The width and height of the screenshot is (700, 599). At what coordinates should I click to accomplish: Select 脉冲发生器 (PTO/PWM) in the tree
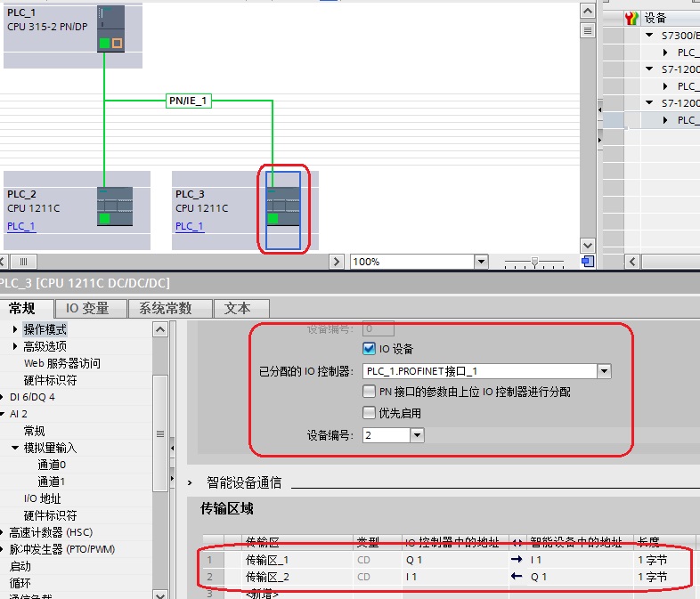coord(62,549)
